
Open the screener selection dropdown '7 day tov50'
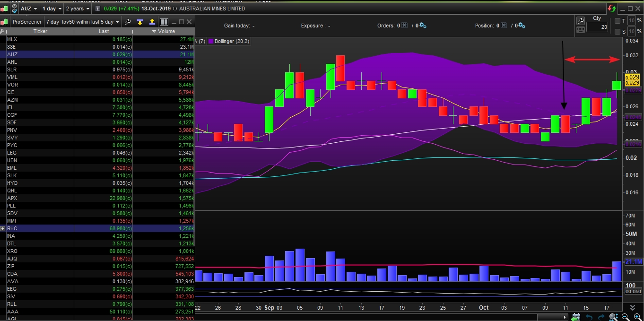click(82, 22)
